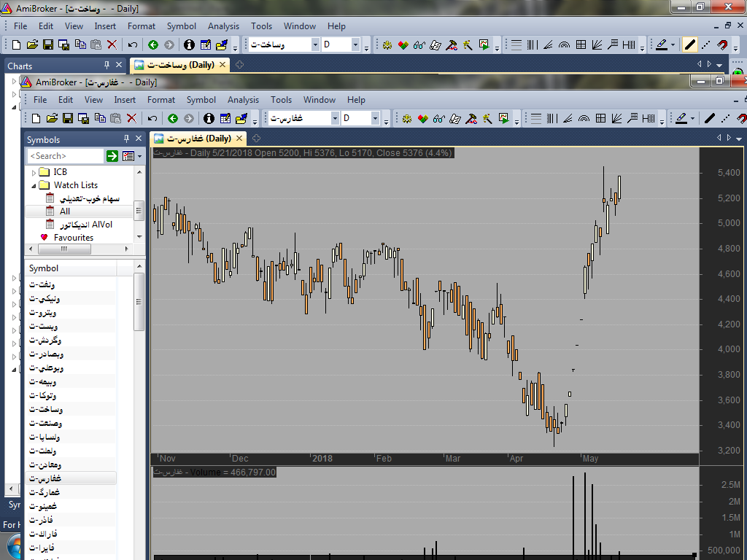Open a file via front window's folder icon

pos(52,119)
